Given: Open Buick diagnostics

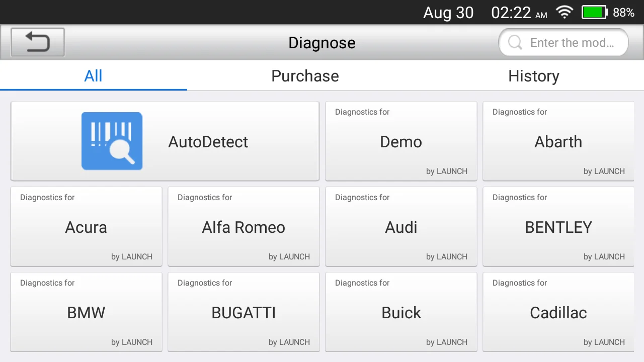Looking at the screenshot, I should pyautogui.click(x=401, y=312).
